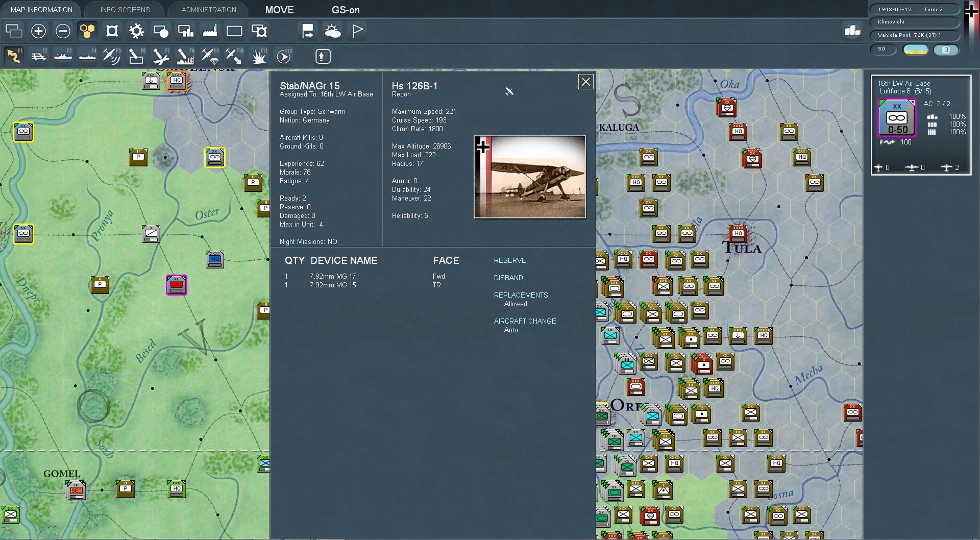Zoom out of the map

[62, 31]
